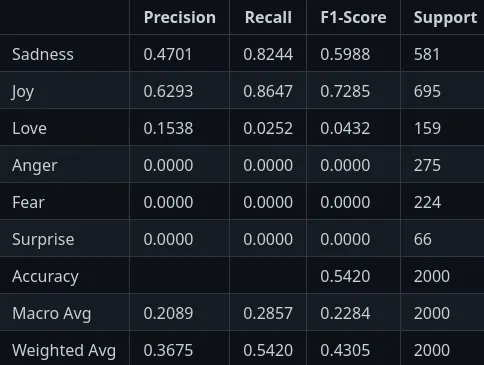Select the Macro Avg row label
Viewport: 484px width, 365px height.
[x=52, y=314]
